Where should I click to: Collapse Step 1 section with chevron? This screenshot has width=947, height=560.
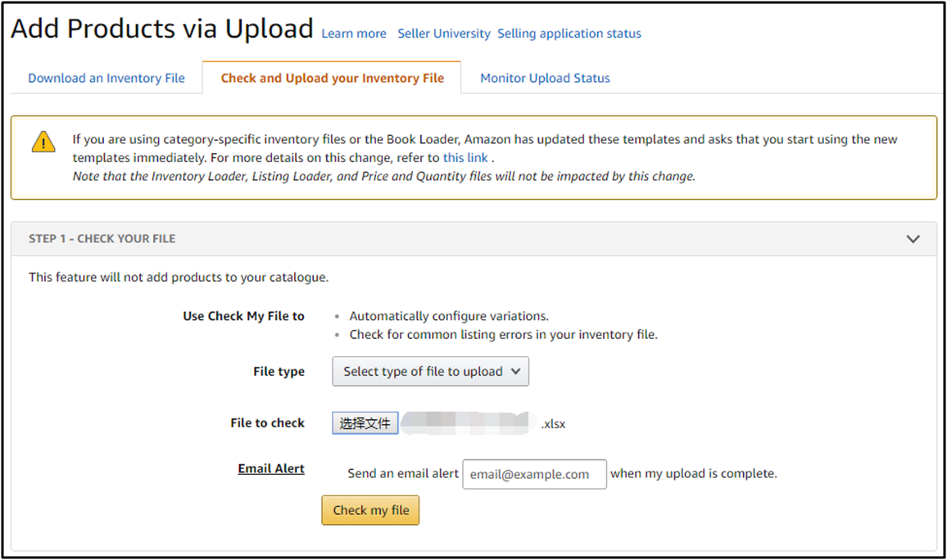913,239
